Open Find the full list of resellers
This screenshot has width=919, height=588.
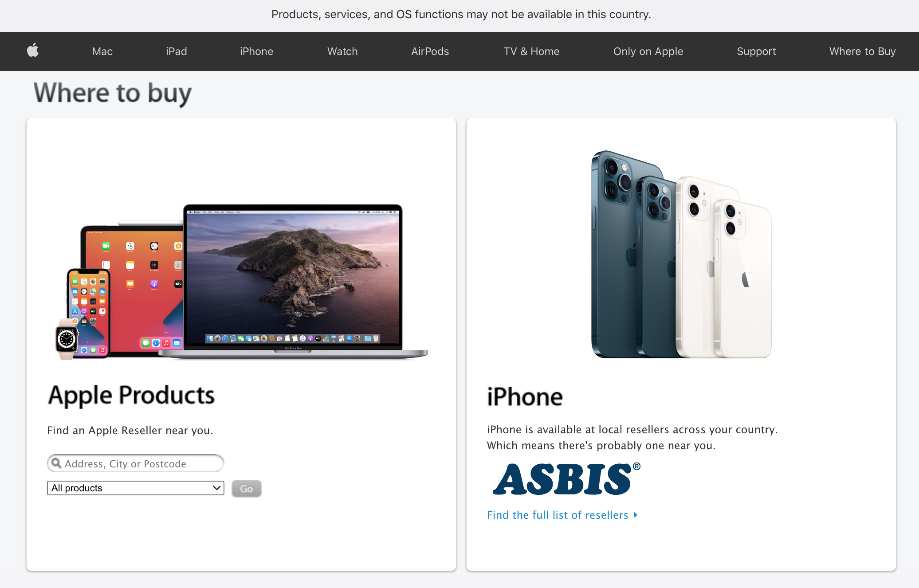coord(558,515)
